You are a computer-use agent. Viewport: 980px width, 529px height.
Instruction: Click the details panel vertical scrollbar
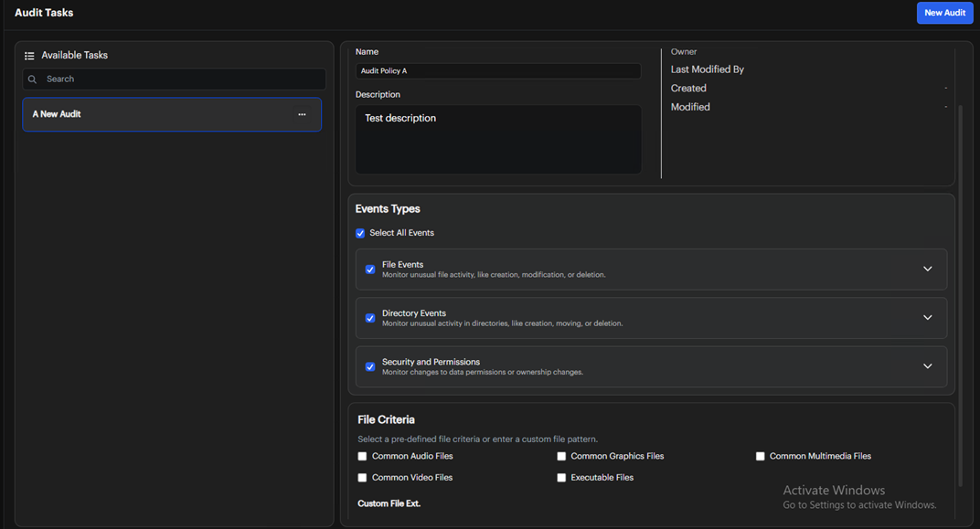(961, 295)
